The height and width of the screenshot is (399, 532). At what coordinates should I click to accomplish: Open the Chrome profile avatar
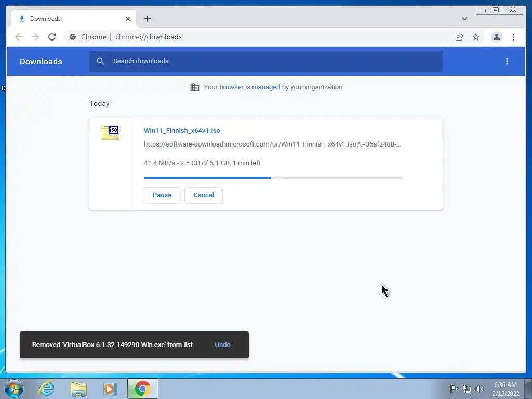(x=496, y=37)
